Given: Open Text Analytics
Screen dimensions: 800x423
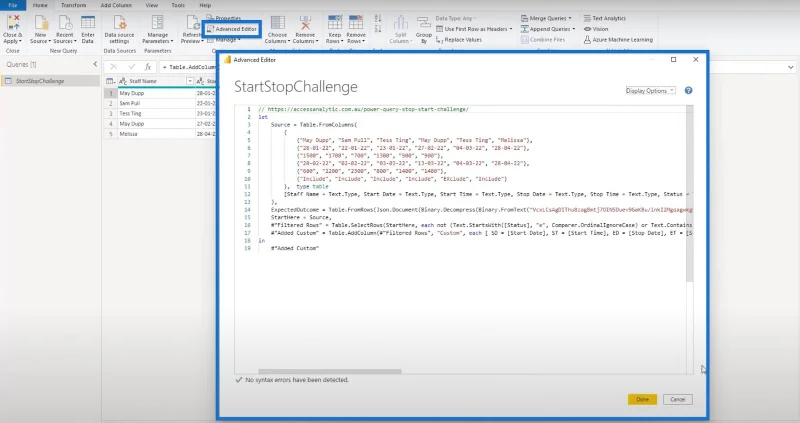Looking at the screenshot, I should (605, 18).
